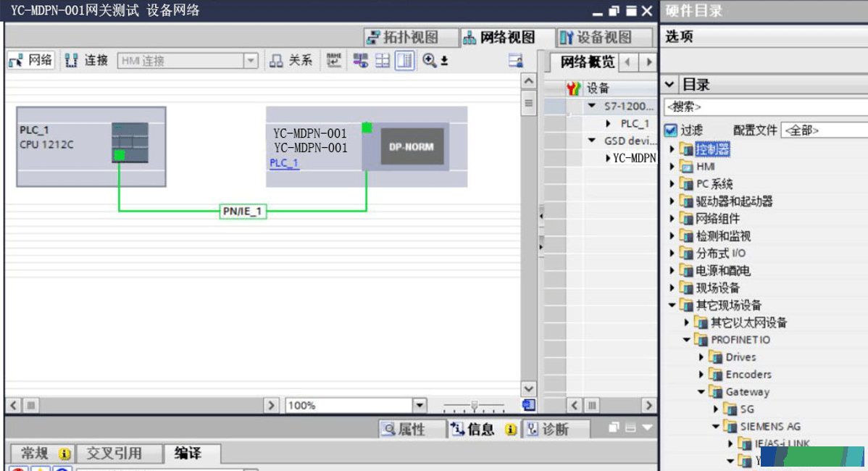Viewport: 868px width, 471px height.
Task: Expand the HMI folder in catalog
Action: click(672, 166)
